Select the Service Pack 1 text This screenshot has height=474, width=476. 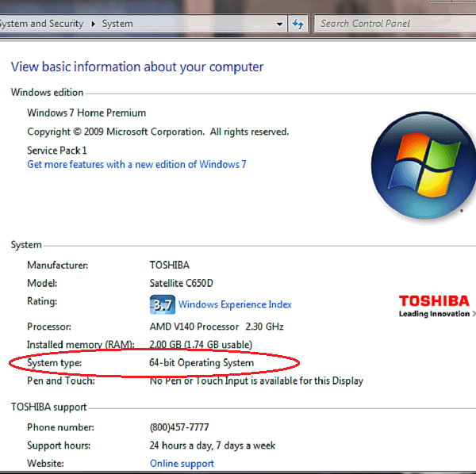tap(57, 151)
